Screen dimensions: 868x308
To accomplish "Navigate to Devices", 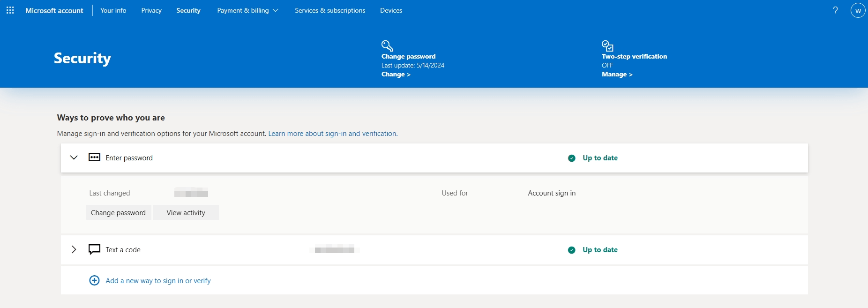I will point(391,10).
